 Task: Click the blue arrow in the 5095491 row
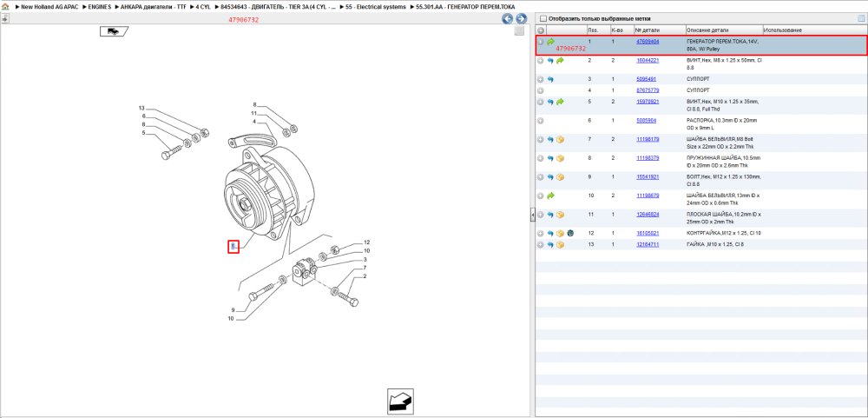point(550,80)
